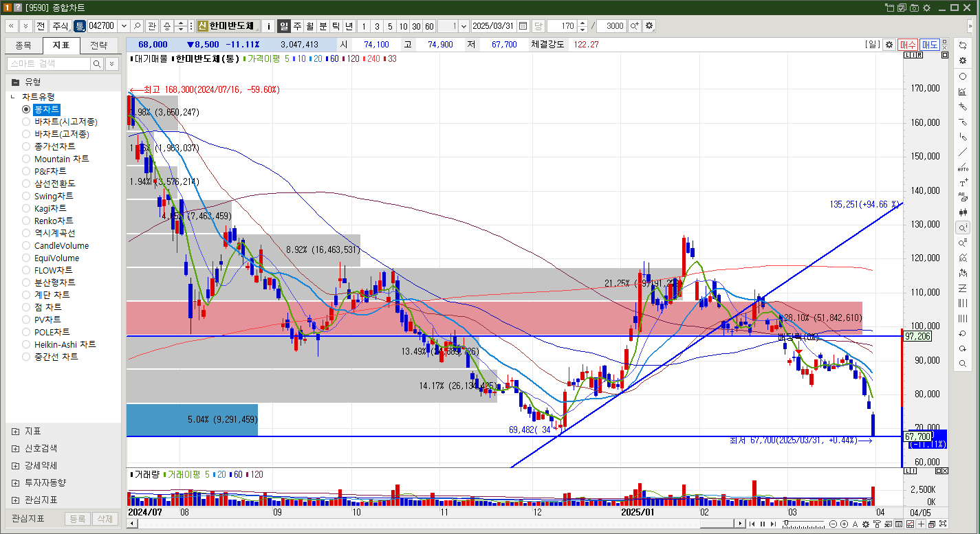The image size is (980, 534).
Task: Click the info 'i' button beside 한미반도체
Action: (x=268, y=26)
